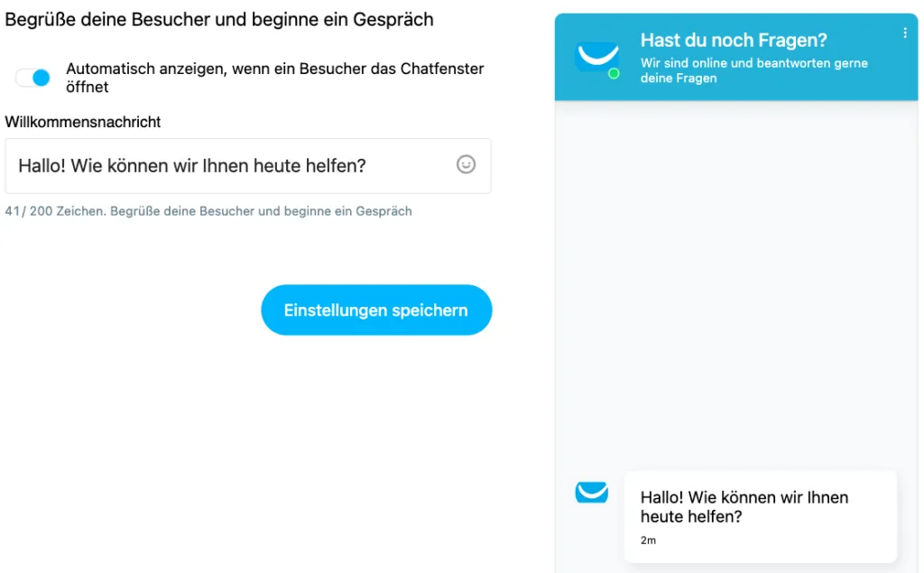Screen dimensions: 924x573
Task: Select the greeting message bubble in chat preview
Action: tap(760, 516)
